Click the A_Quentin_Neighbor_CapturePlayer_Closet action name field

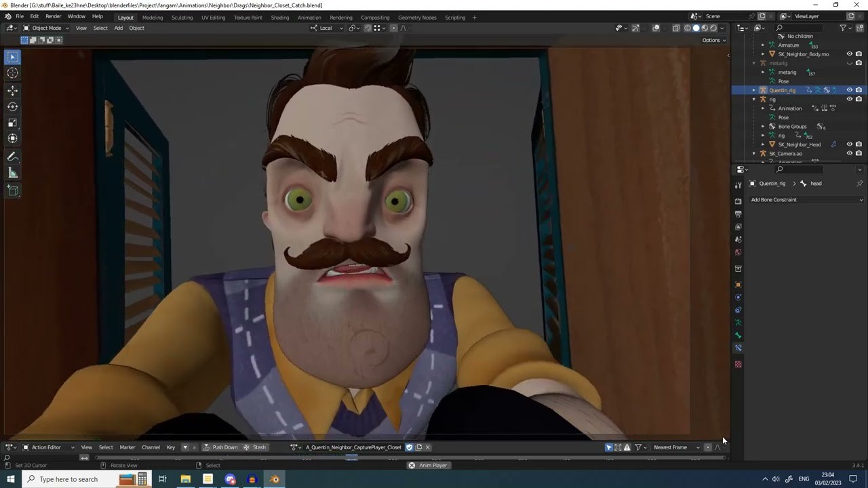(x=353, y=447)
